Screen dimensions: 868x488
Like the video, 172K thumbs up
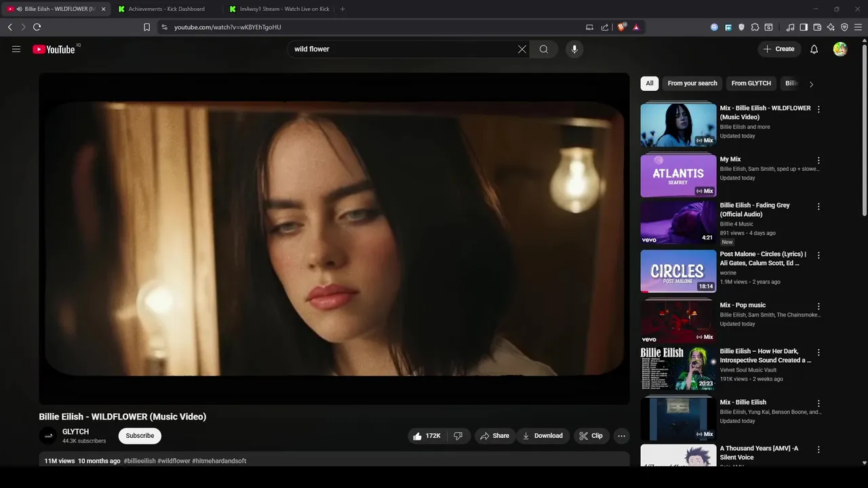[x=427, y=436]
